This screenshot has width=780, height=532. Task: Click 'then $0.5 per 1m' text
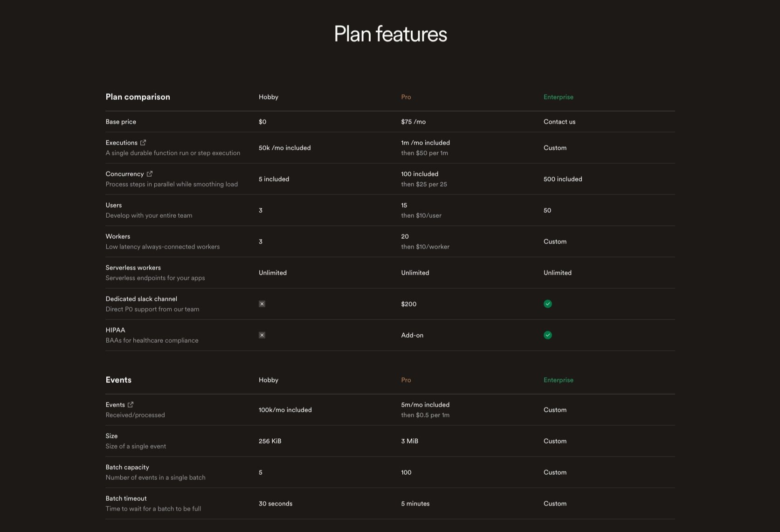[x=426, y=415]
